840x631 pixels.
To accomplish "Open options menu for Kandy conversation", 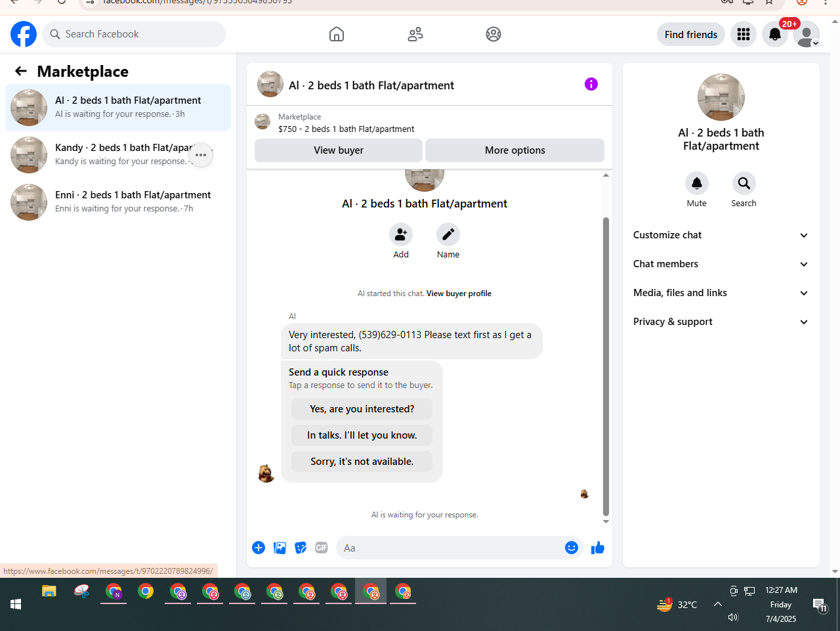I will (x=201, y=155).
